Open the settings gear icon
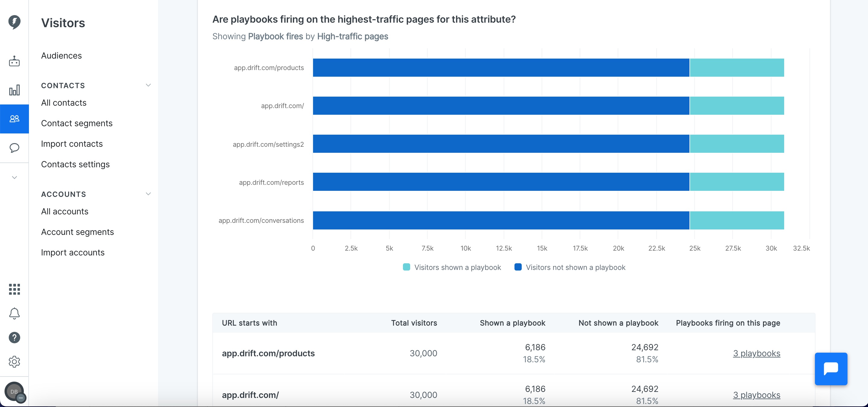 pos(14,361)
